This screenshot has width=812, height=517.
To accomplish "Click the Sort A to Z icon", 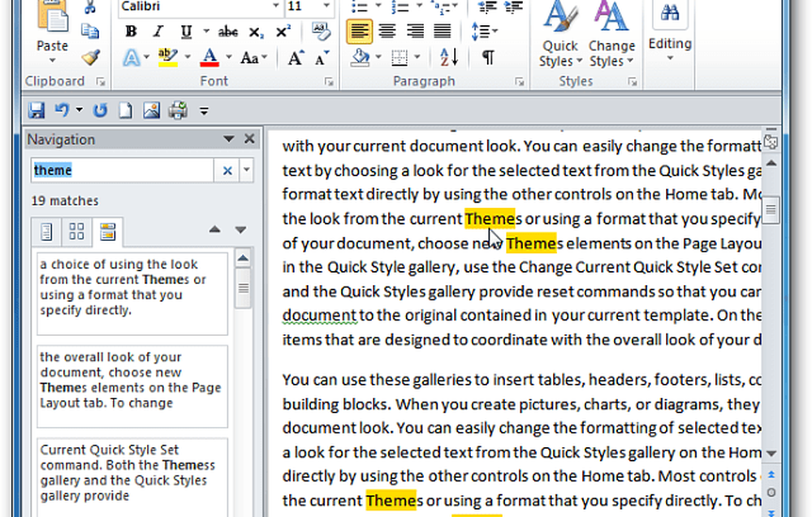I will 449,57.
